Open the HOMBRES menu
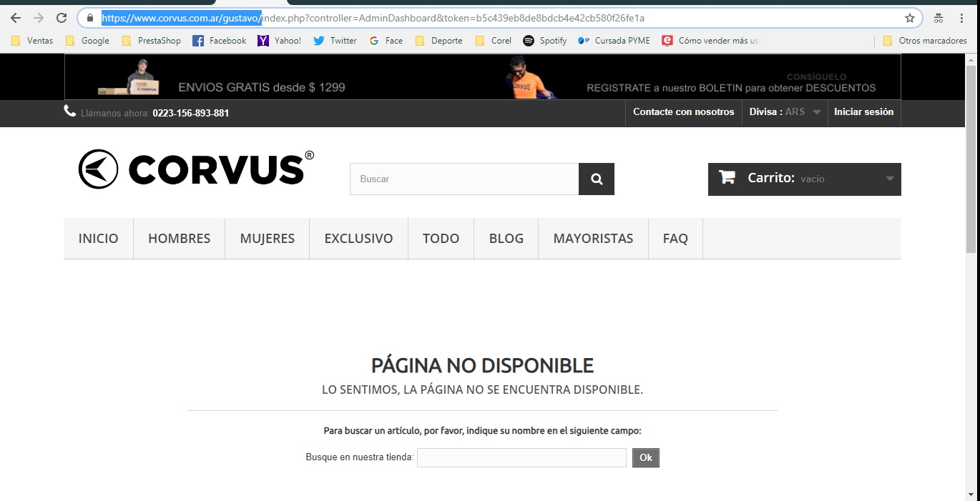Image resolution: width=980 pixels, height=501 pixels. coord(180,239)
